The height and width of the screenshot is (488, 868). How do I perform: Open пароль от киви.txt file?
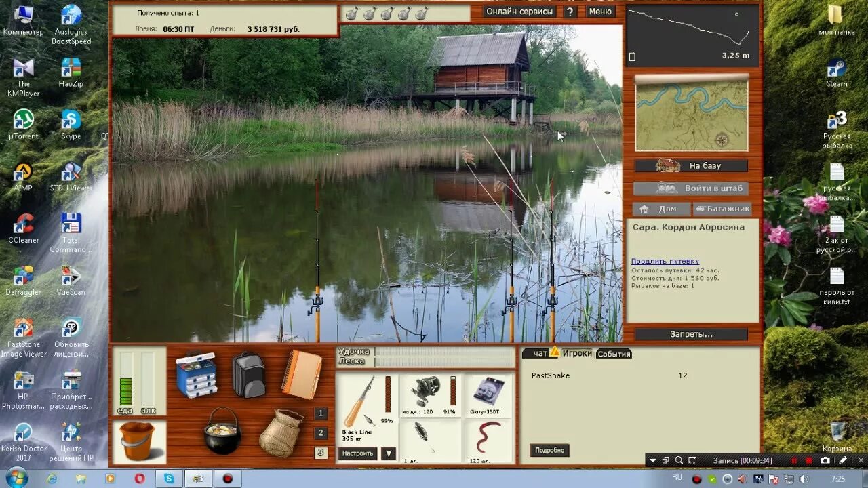point(836,286)
